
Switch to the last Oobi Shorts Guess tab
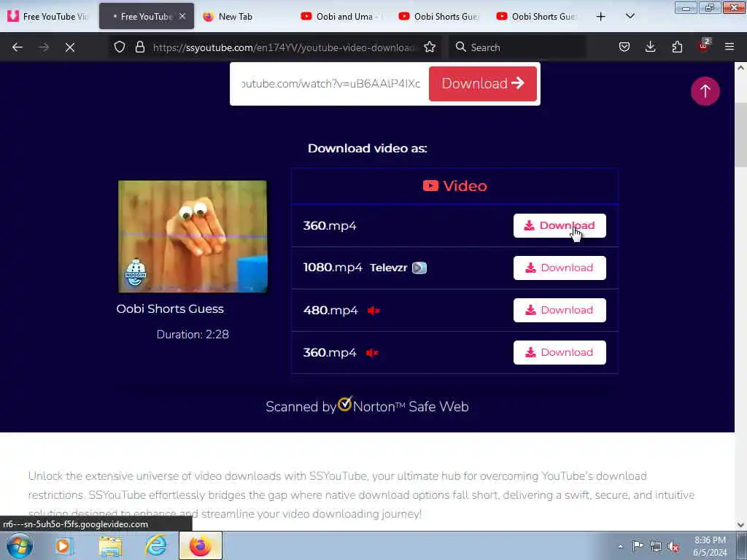tap(536, 16)
